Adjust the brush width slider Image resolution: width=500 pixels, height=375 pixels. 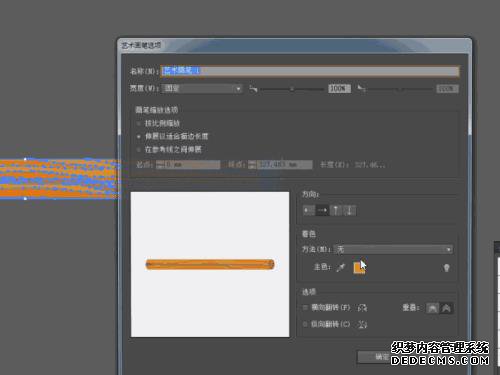click(x=292, y=89)
